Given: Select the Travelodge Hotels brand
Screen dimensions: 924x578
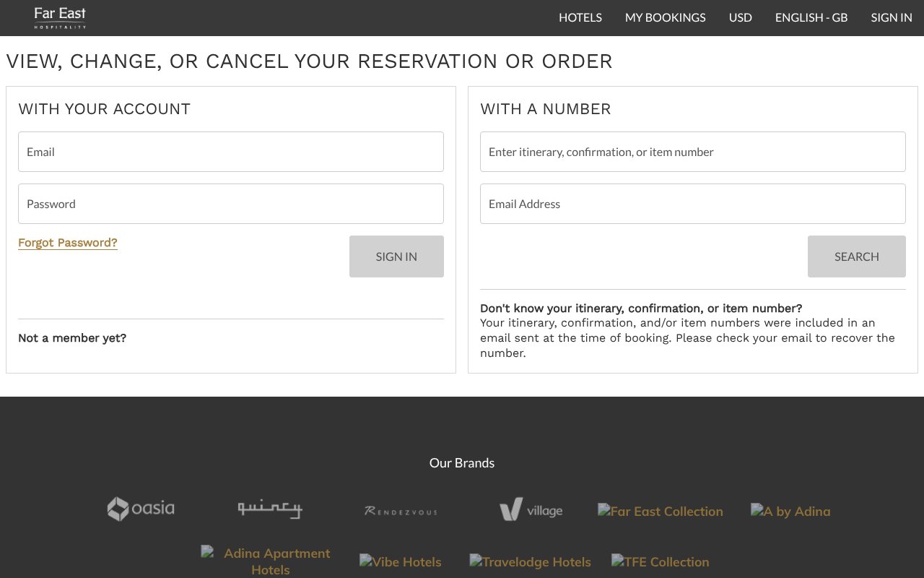Looking at the screenshot, I should (x=530, y=561).
